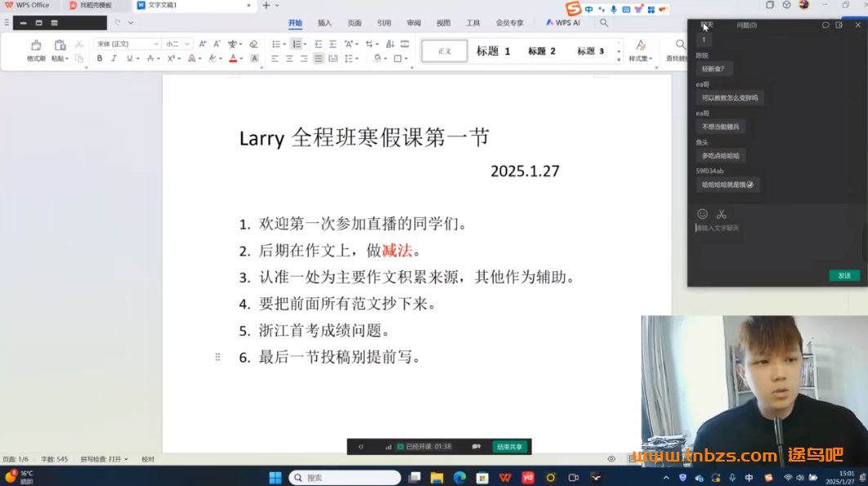Toggle underline formatting
This screenshot has width=868, height=486.
pyautogui.click(x=129, y=58)
